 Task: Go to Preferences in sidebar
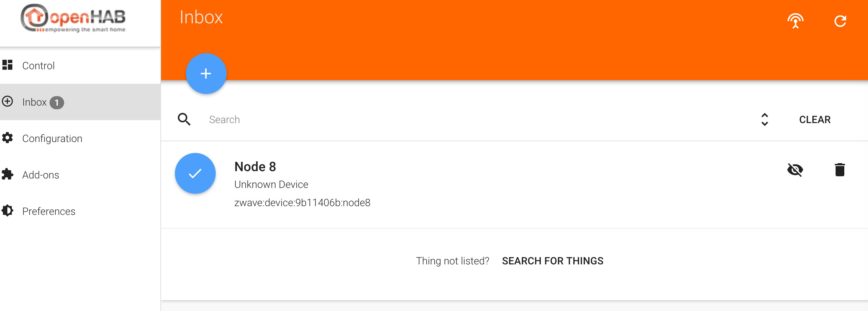pos(80,211)
